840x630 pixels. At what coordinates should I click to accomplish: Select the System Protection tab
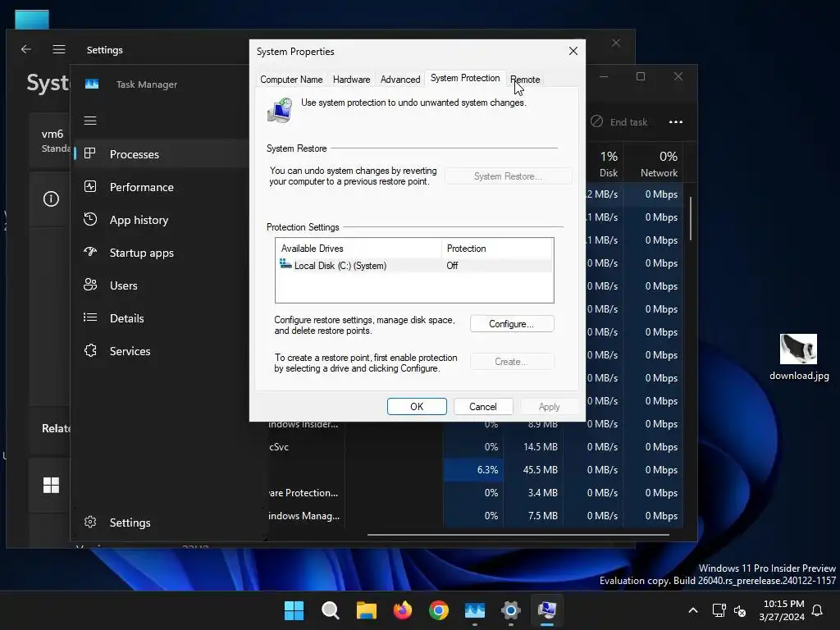tap(465, 78)
